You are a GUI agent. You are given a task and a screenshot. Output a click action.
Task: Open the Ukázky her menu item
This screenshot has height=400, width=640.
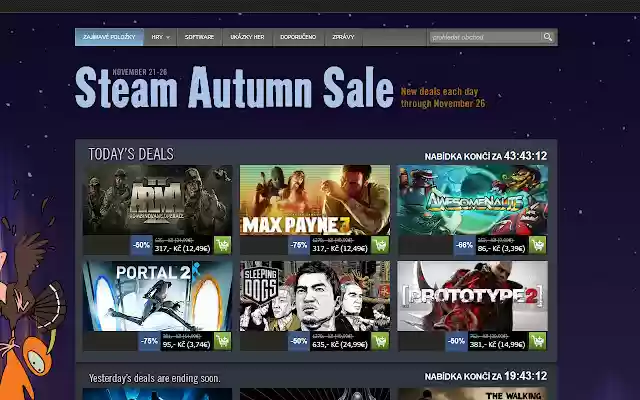click(247, 37)
